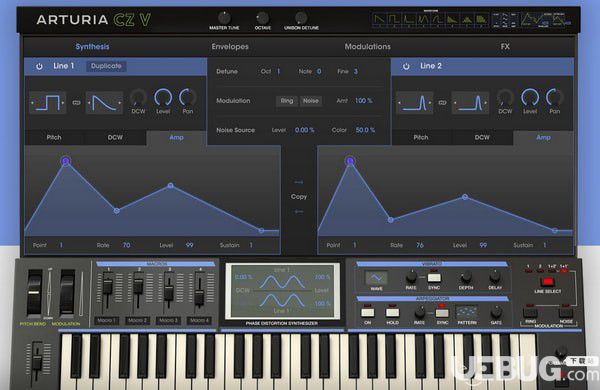Enable Noise modulation button in center panel
This screenshot has width=600, height=390.
[311, 101]
